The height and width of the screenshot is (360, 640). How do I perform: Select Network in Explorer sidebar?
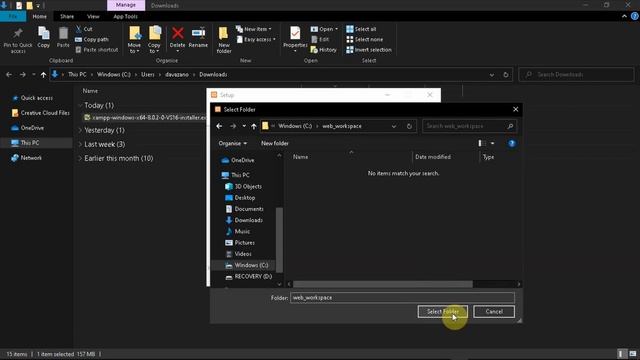pyautogui.click(x=31, y=158)
